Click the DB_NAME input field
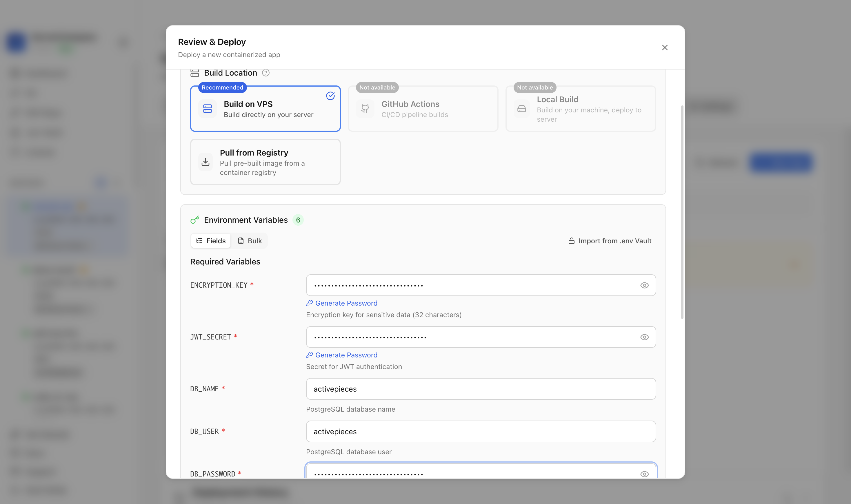The width and height of the screenshot is (851, 504). tap(481, 389)
